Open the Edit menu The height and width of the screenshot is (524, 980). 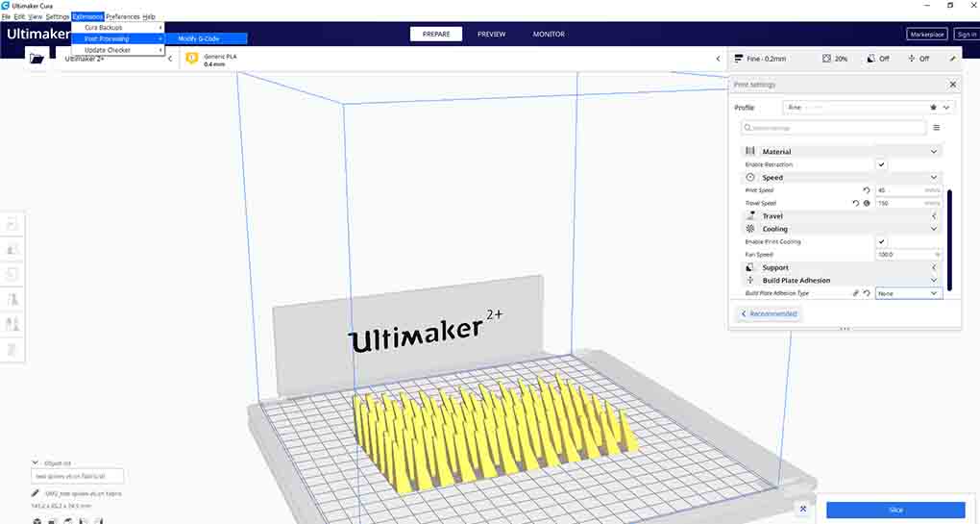[x=19, y=17]
